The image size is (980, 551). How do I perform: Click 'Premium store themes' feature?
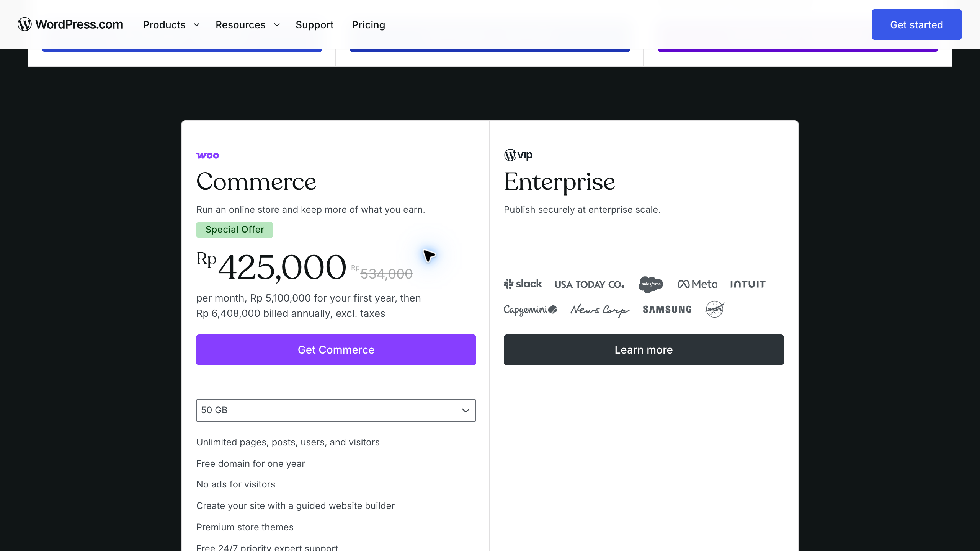(245, 527)
